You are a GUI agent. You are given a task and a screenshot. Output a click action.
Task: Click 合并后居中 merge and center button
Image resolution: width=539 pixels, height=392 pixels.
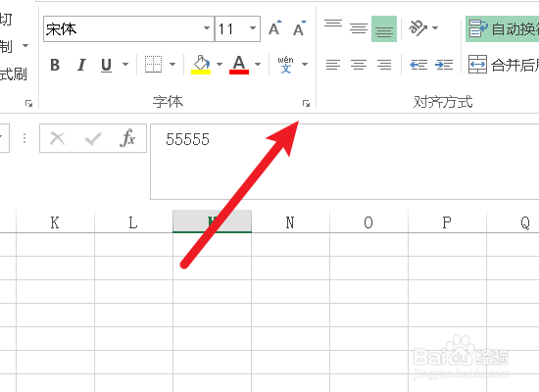[503, 65]
